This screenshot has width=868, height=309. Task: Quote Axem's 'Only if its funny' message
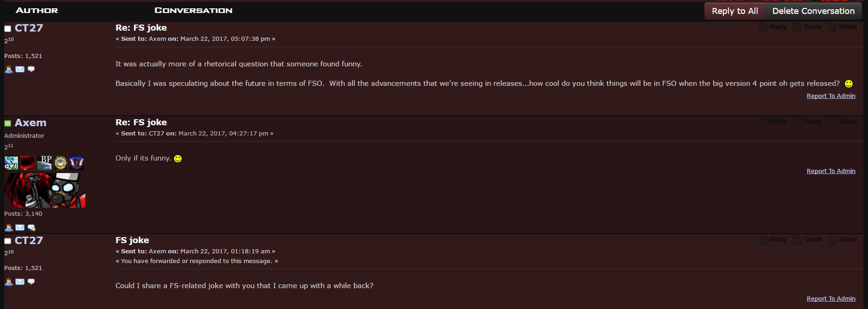point(808,122)
